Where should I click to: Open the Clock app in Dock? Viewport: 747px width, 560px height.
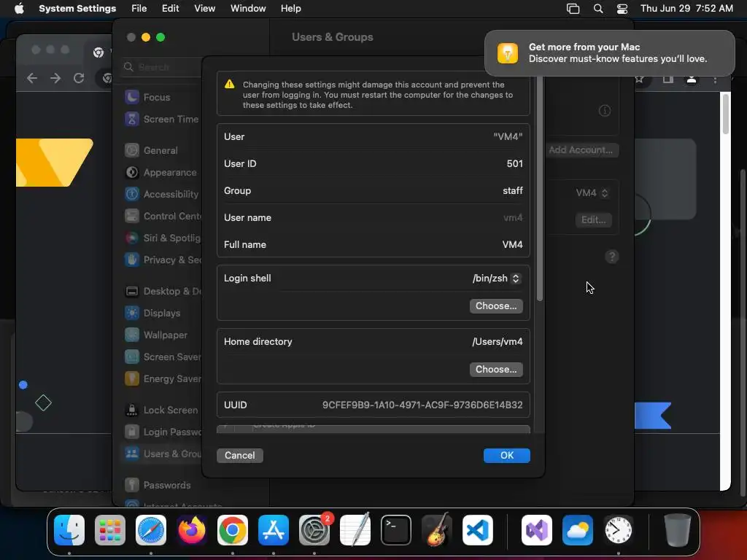pyautogui.click(x=619, y=530)
